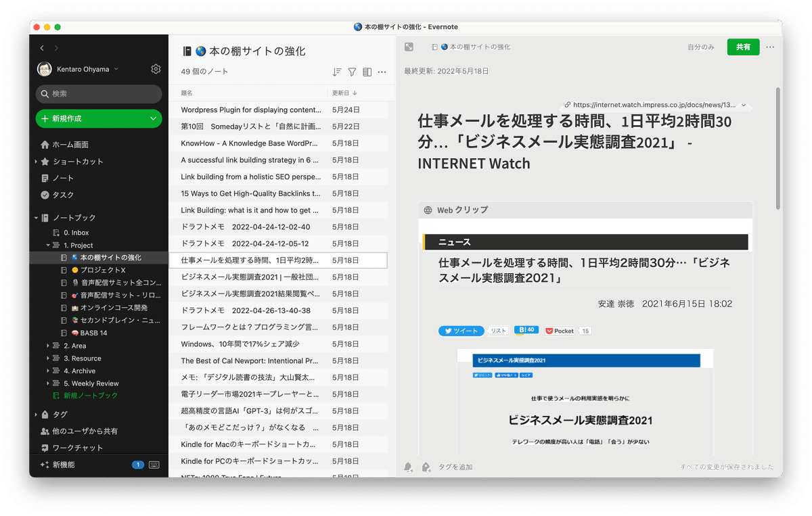Expand the 5. Weekly Review stack
The image size is (812, 516).
click(48, 383)
